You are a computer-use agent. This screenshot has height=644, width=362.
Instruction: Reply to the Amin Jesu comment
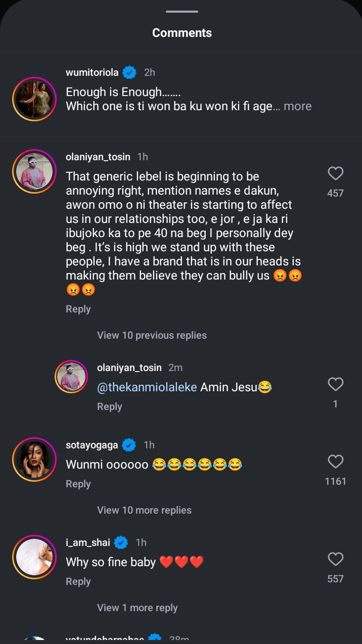(x=110, y=406)
